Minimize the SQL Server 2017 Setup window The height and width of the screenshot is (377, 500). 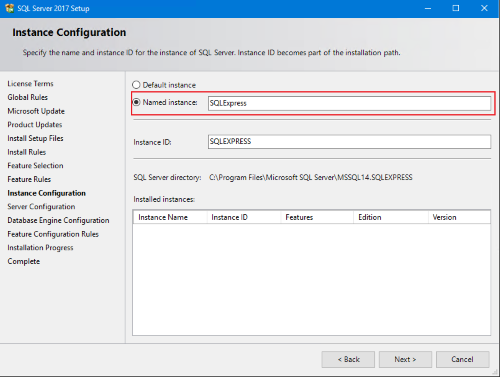point(428,8)
